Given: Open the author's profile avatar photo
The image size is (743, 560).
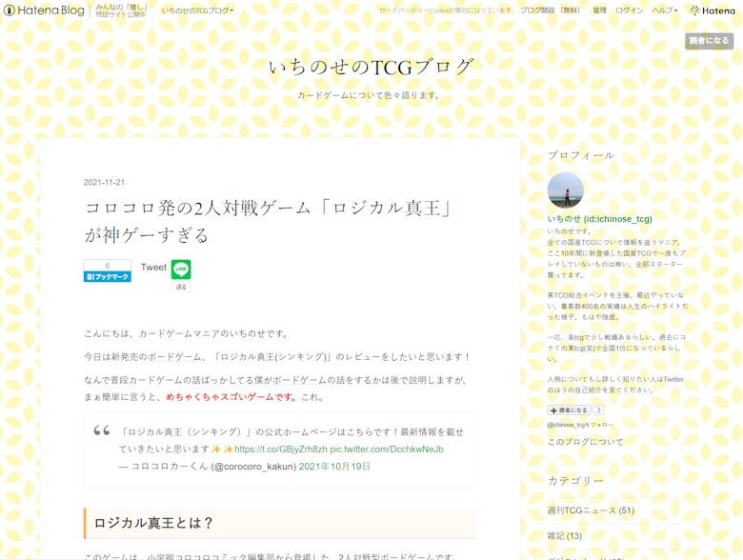Looking at the screenshot, I should click(x=565, y=190).
